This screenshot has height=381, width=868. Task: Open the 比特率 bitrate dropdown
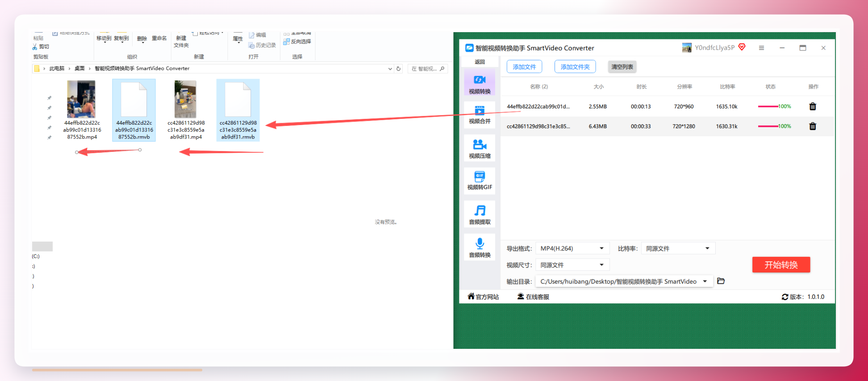(678, 248)
